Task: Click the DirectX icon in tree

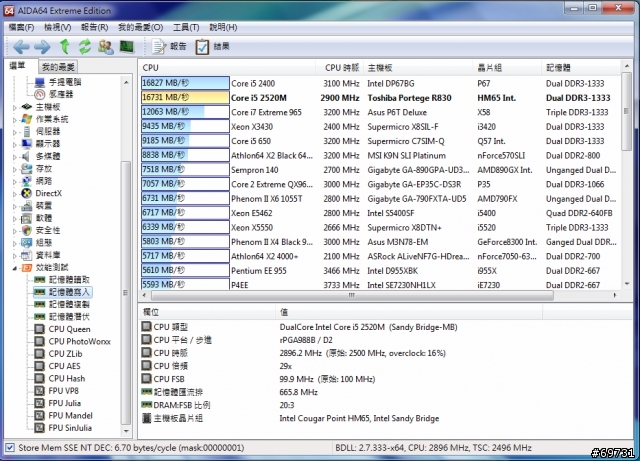Action: tap(27, 193)
